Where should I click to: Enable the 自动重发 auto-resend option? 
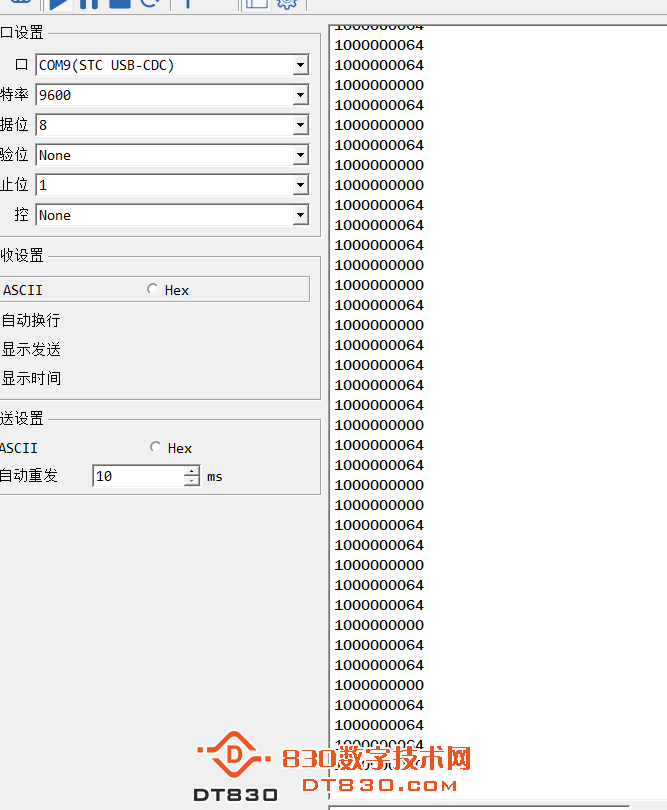[29, 476]
